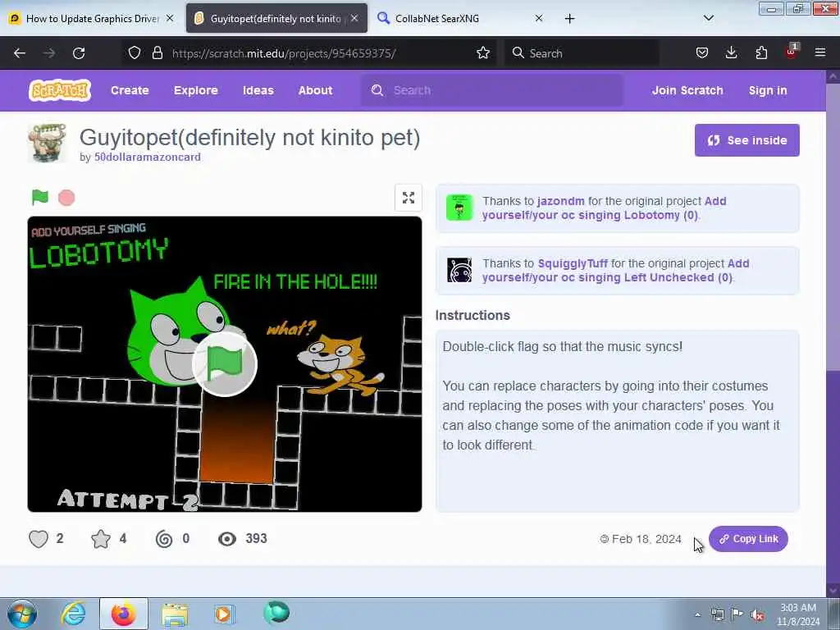840x630 pixels.
Task: Love this project with the heart icon
Action: (x=39, y=539)
